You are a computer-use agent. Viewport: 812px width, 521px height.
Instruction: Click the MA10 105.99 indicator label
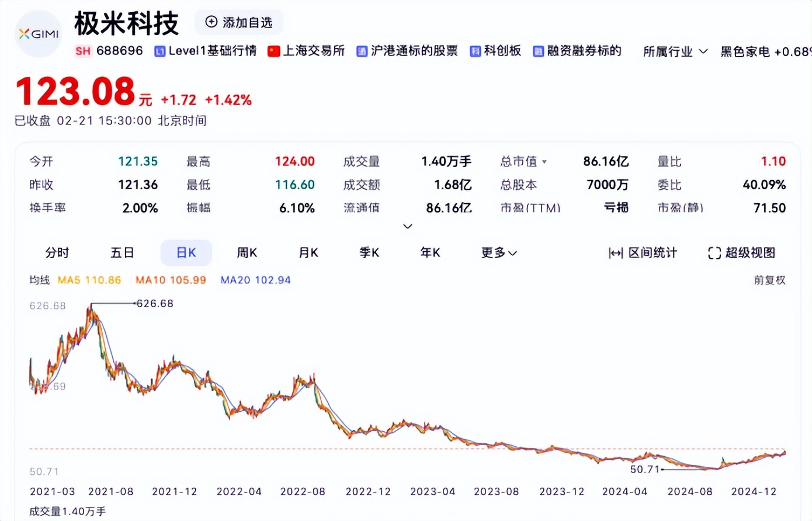tap(171, 280)
